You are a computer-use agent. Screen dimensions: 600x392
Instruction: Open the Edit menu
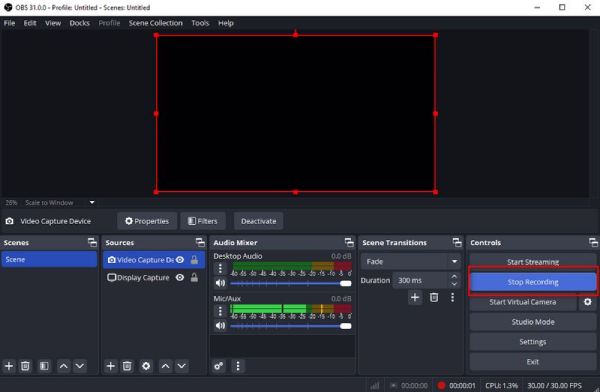pyautogui.click(x=30, y=23)
